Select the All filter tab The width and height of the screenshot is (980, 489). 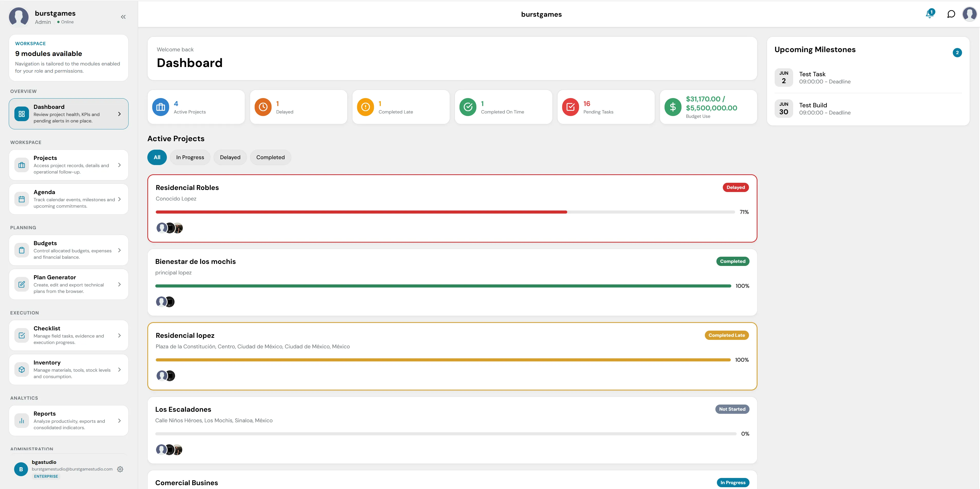pos(157,157)
